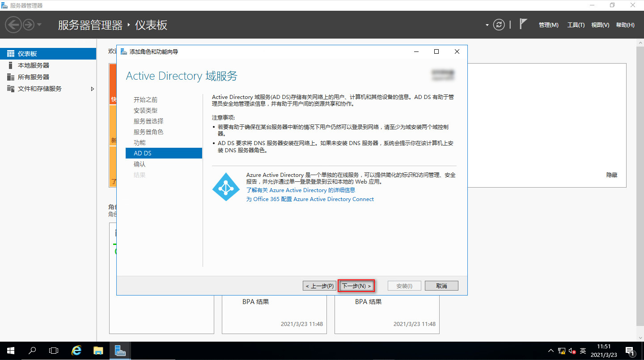Screen dimensions: 644x360
Task: Launch Internet Explorer from taskbar
Action: (76, 351)
